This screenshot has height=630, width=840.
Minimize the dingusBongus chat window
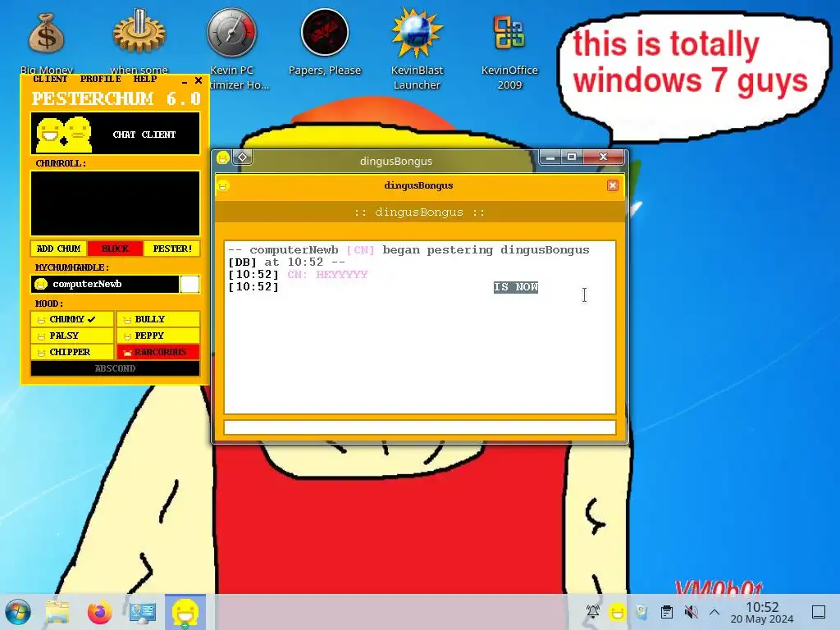click(550, 157)
